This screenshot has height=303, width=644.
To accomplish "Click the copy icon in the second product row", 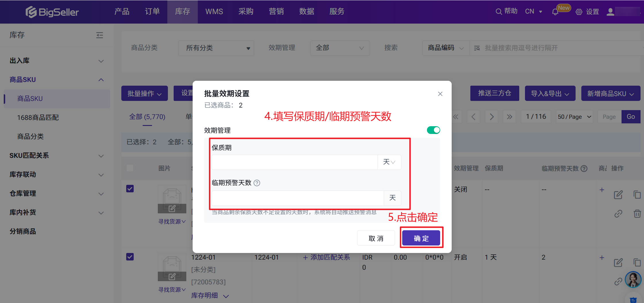I will (x=637, y=262).
